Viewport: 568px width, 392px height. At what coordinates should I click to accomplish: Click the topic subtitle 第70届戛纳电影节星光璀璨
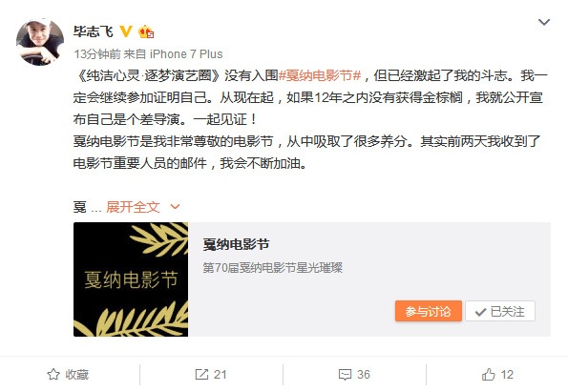pos(273,268)
